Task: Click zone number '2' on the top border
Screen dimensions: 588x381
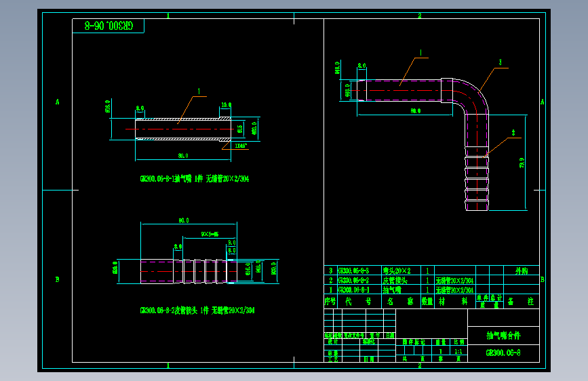Action: [420, 16]
